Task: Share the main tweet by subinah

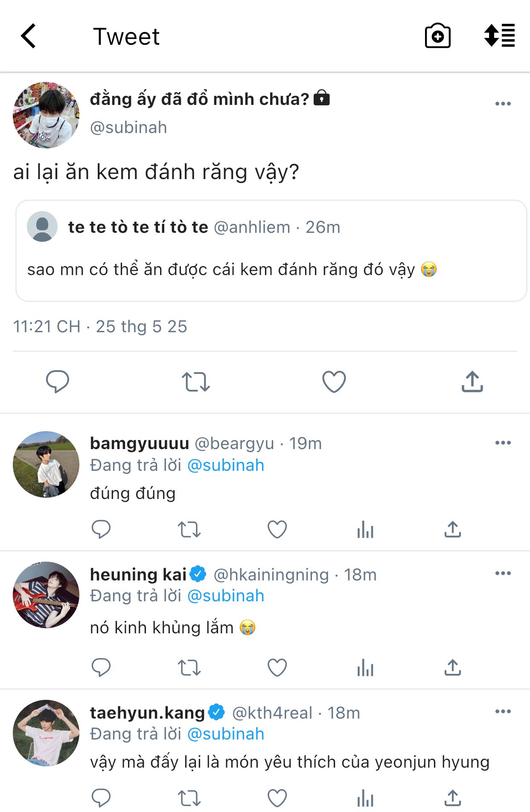Action: 472,381
